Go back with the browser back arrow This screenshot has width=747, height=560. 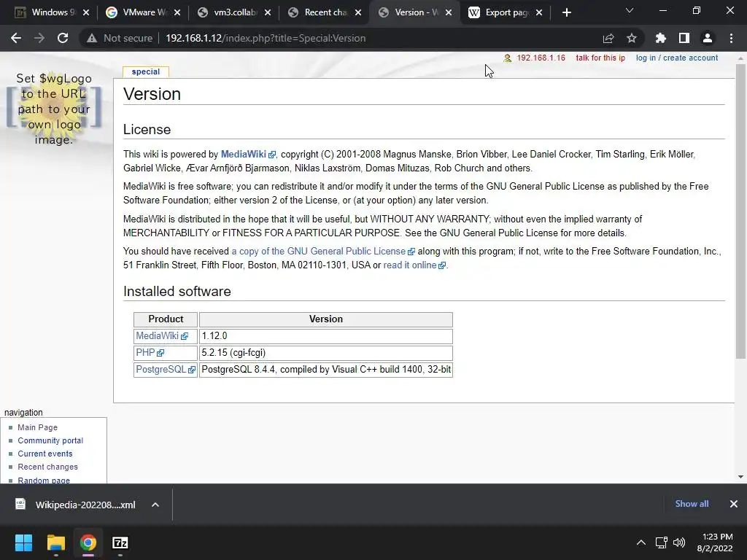16,38
